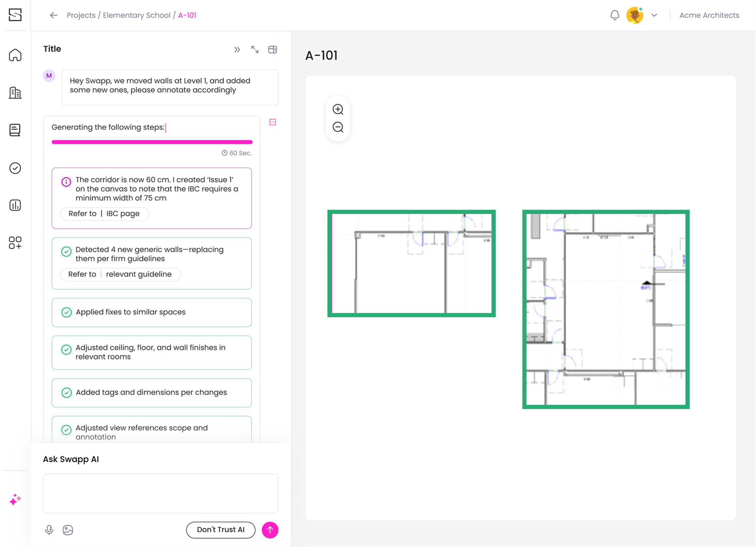Click the M user avatar in chat
Viewport: 756px width, 547px height.
click(x=49, y=76)
